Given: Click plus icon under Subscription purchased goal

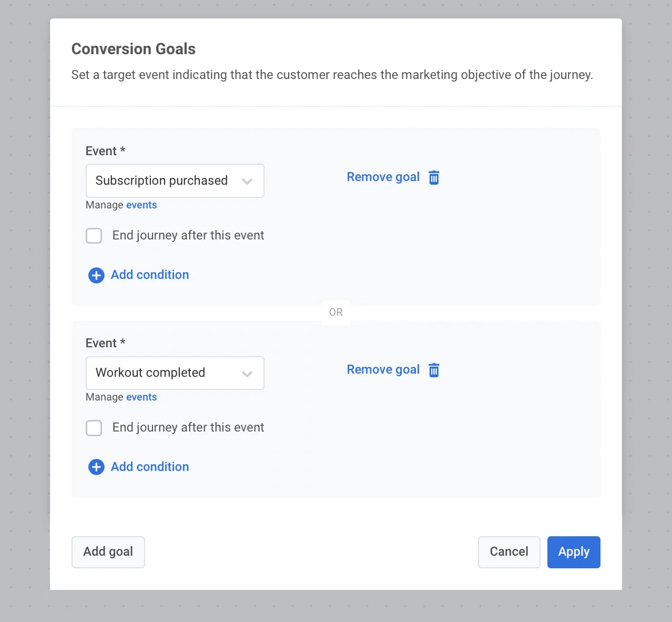Looking at the screenshot, I should 96,275.
